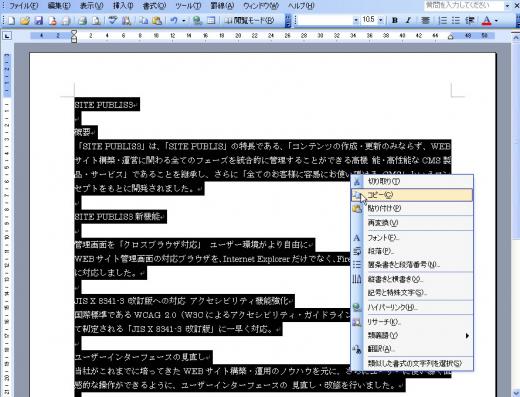This screenshot has height=397, width=520.
Task: Click the Print icon in the toolbar
Action: [82, 21]
